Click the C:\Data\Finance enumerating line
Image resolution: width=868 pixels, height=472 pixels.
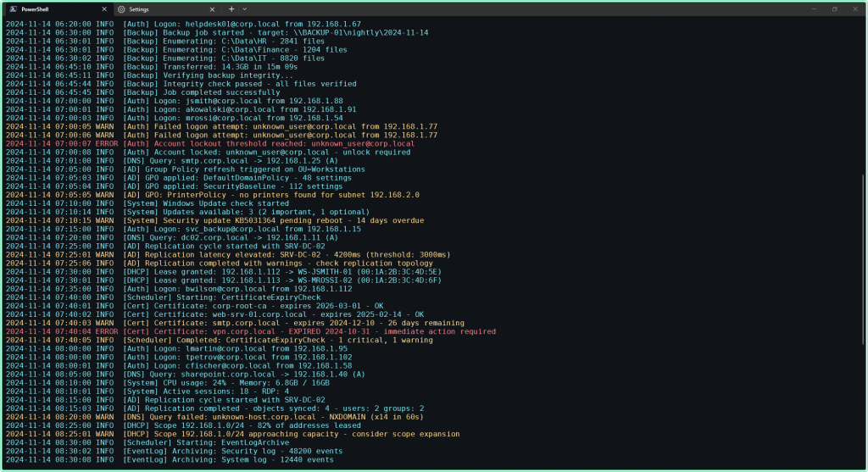tap(176, 50)
